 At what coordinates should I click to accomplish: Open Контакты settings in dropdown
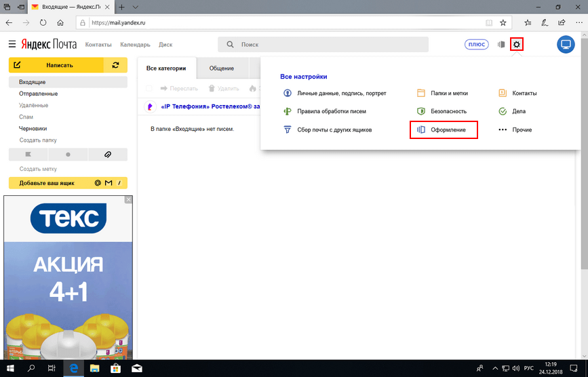tap(517, 93)
